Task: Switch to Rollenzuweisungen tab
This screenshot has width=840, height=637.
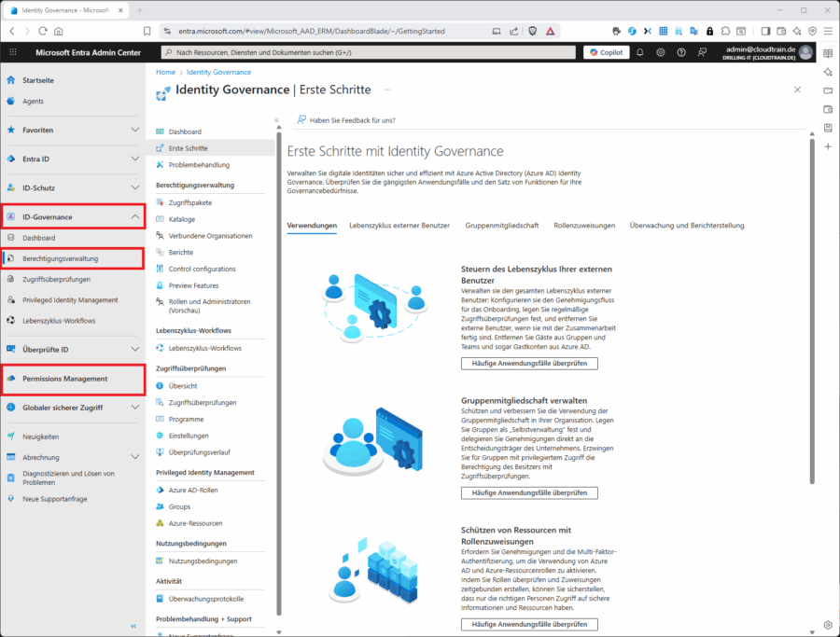Action: click(584, 226)
